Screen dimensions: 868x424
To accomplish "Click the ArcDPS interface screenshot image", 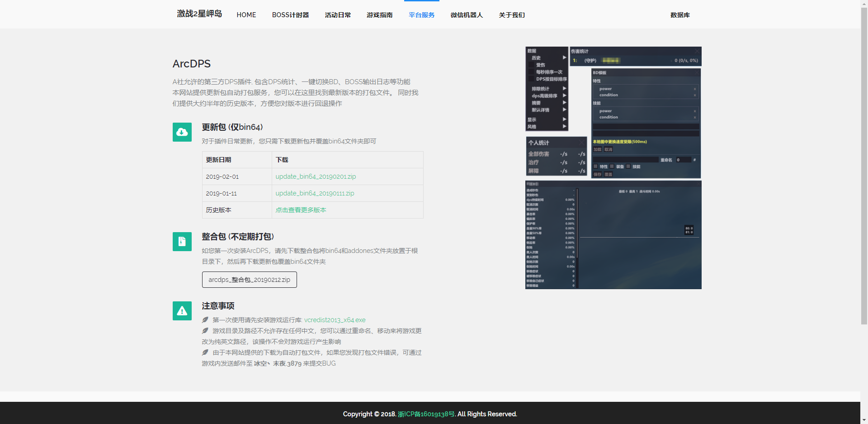I will coord(613,168).
